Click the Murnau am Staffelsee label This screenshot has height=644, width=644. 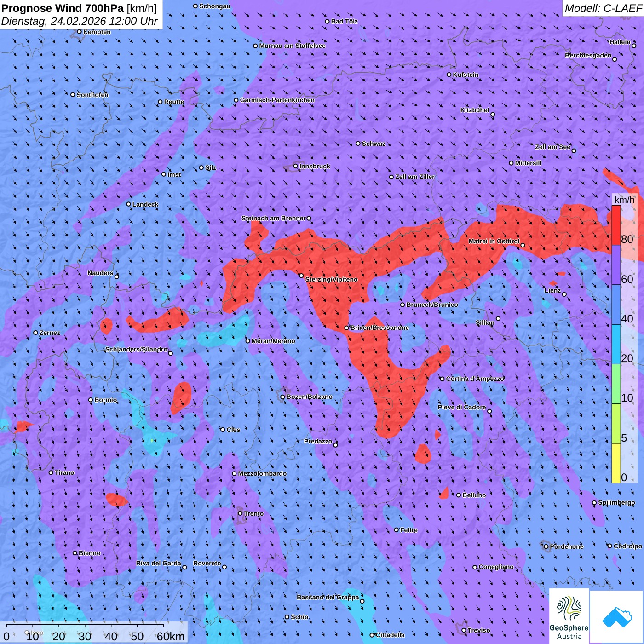point(292,46)
